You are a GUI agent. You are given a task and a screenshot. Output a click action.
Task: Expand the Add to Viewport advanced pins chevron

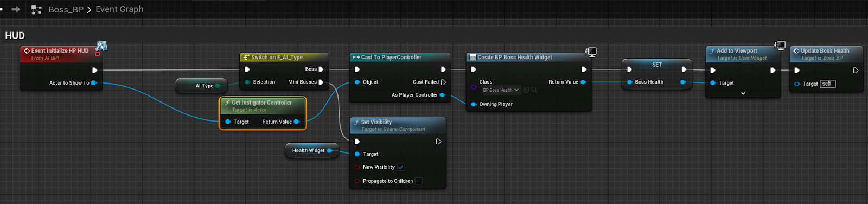pyautogui.click(x=743, y=93)
